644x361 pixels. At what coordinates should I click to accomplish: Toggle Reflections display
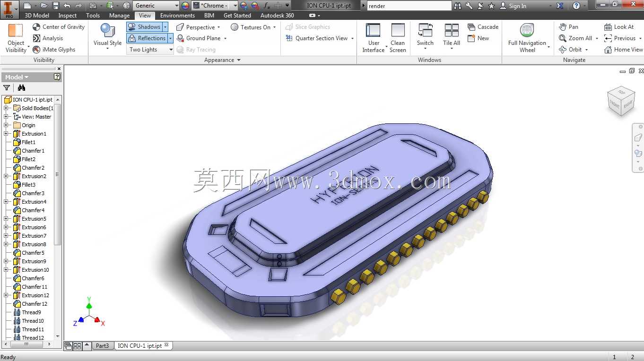click(x=147, y=38)
